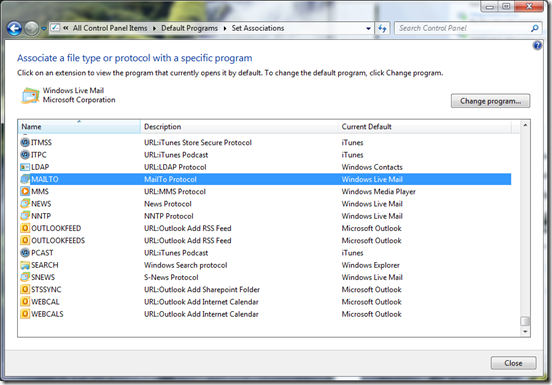552x385 pixels.
Task: Click the PCAST iTunes icon
Action: tap(25, 253)
